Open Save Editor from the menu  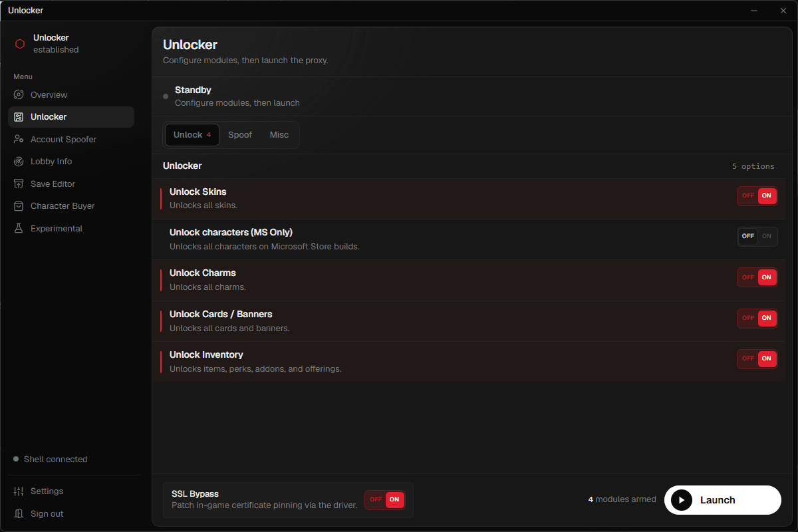point(71,184)
